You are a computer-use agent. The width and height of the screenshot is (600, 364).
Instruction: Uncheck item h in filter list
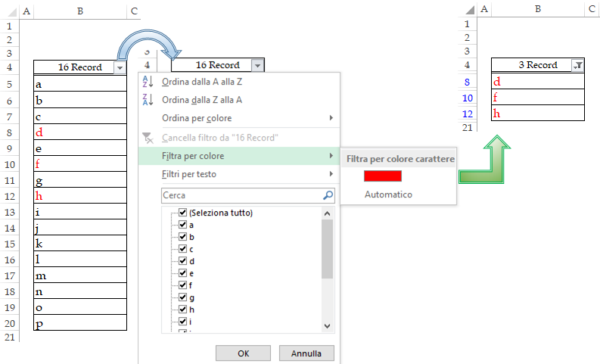[183, 310]
